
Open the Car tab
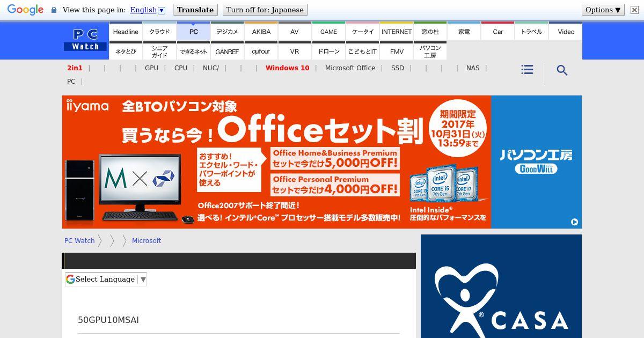pyautogui.click(x=497, y=31)
